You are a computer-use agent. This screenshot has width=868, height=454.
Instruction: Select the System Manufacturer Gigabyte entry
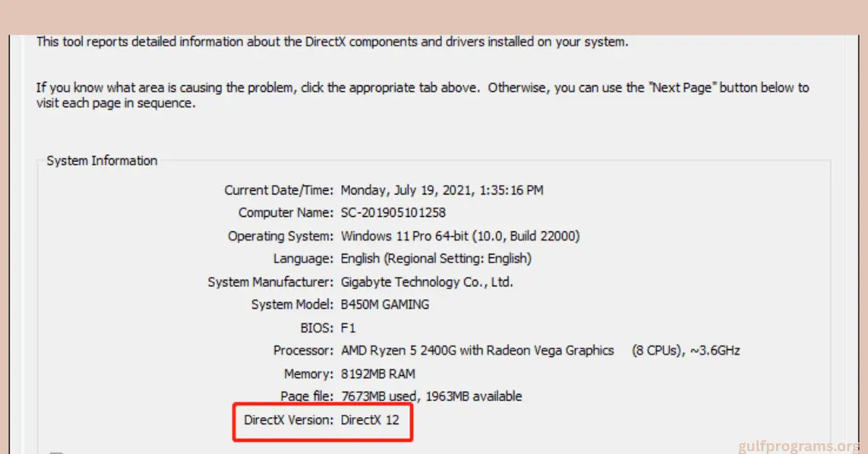click(427, 281)
